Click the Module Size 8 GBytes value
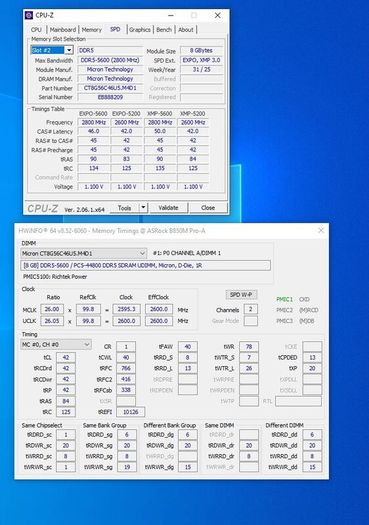The image size is (369, 525). point(201,51)
